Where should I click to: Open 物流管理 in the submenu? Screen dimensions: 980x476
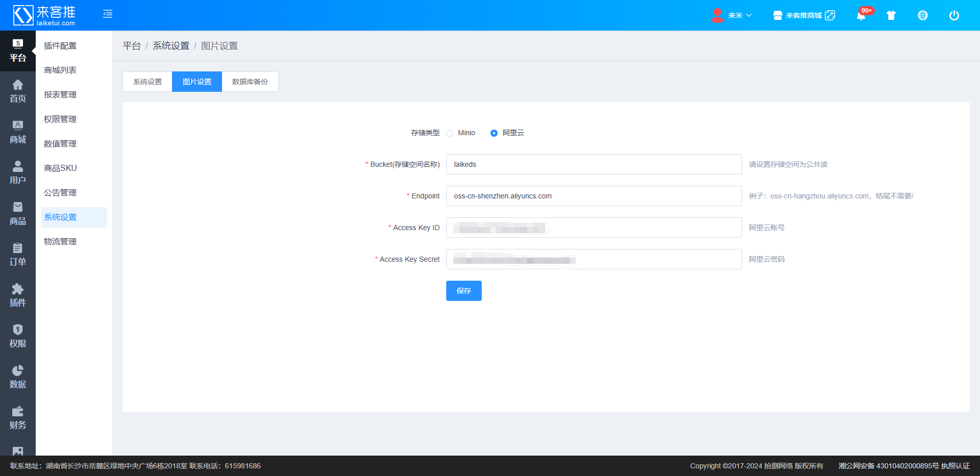click(x=60, y=241)
